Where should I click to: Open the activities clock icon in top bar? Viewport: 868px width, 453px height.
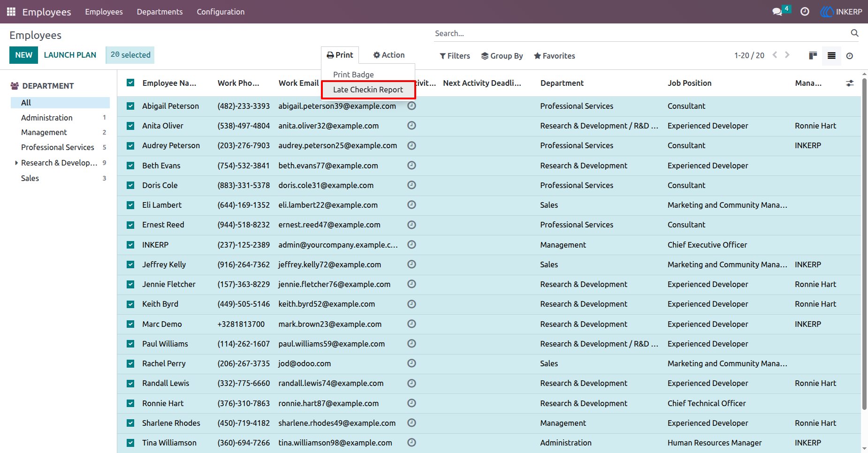click(x=805, y=12)
